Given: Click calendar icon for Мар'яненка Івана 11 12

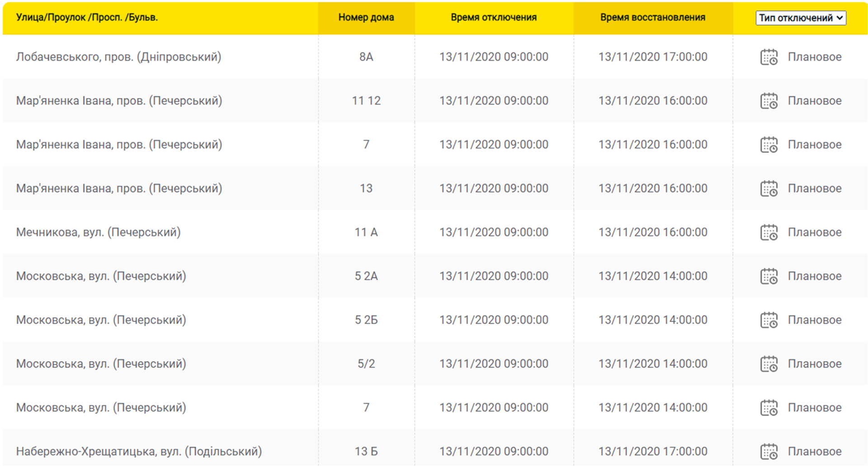Looking at the screenshot, I should (769, 101).
